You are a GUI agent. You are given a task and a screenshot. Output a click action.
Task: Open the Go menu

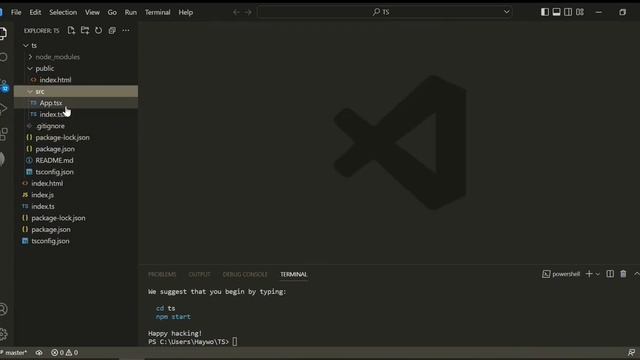pos(112,12)
